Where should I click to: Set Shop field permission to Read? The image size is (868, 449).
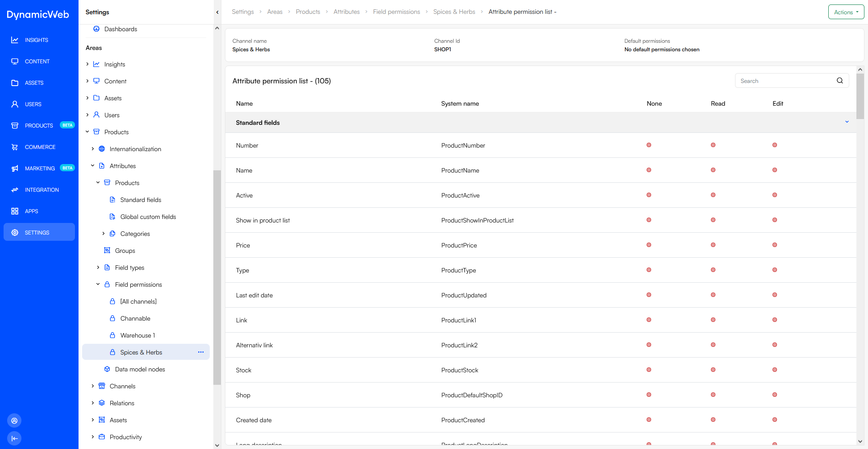tap(713, 395)
